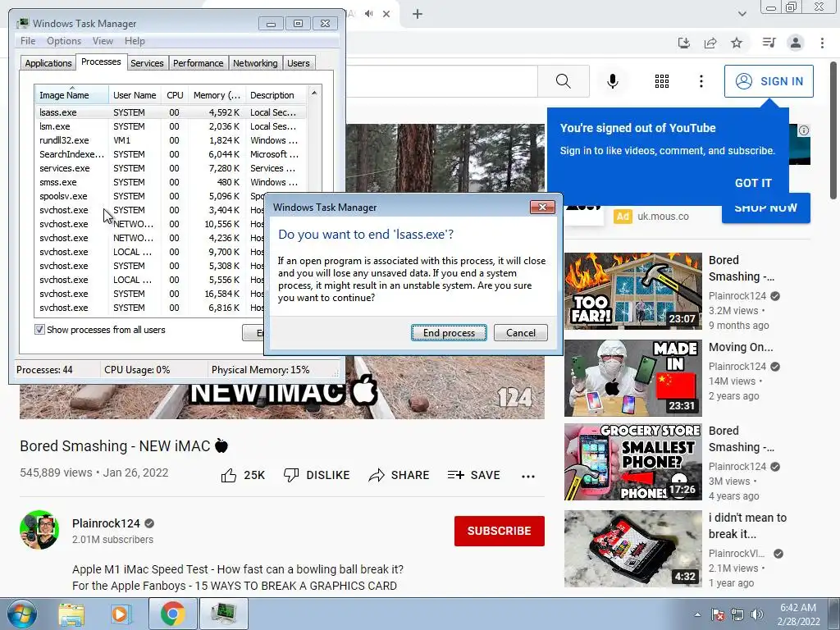
Task: Switch to the Performance tab
Action: (199, 63)
